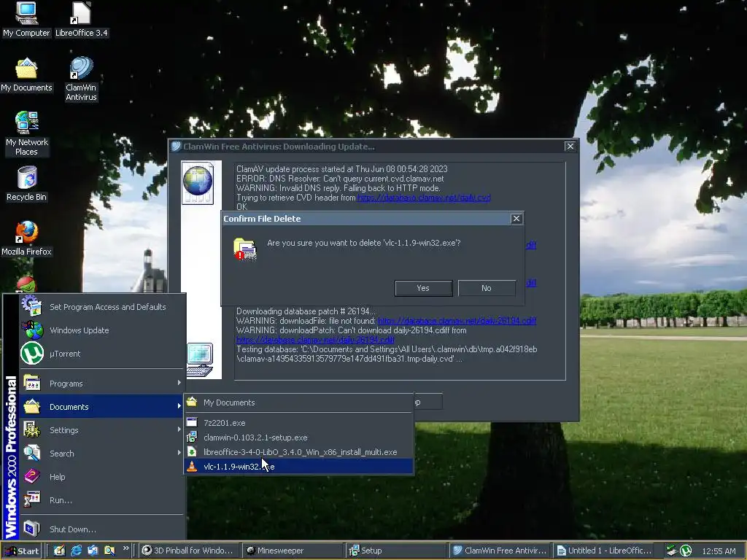Close the Confirm File Delete dialog
Viewport: 747px width, 560px height.
tap(516, 219)
